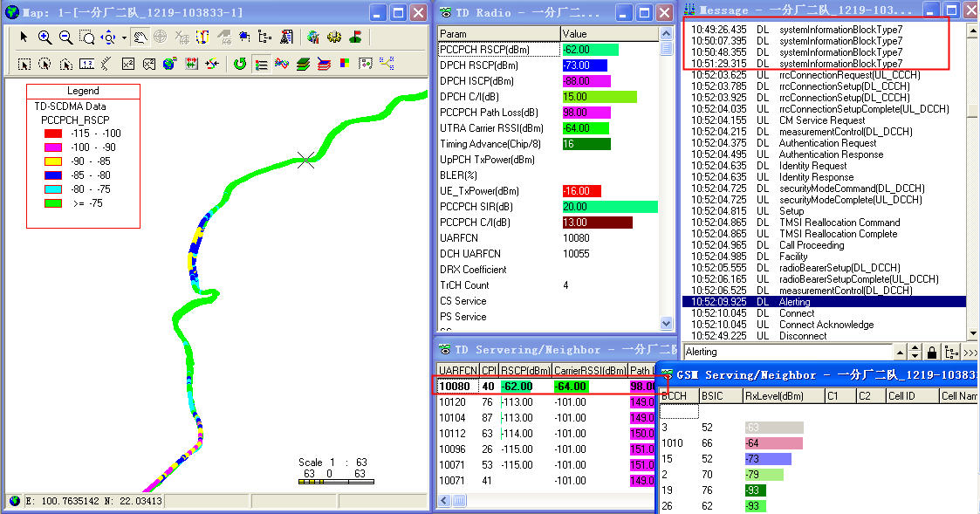980x514 pixels.
Task: Select message 10:49:26.435 systemInformationBlockType7
Action: [x=825, y=30]
